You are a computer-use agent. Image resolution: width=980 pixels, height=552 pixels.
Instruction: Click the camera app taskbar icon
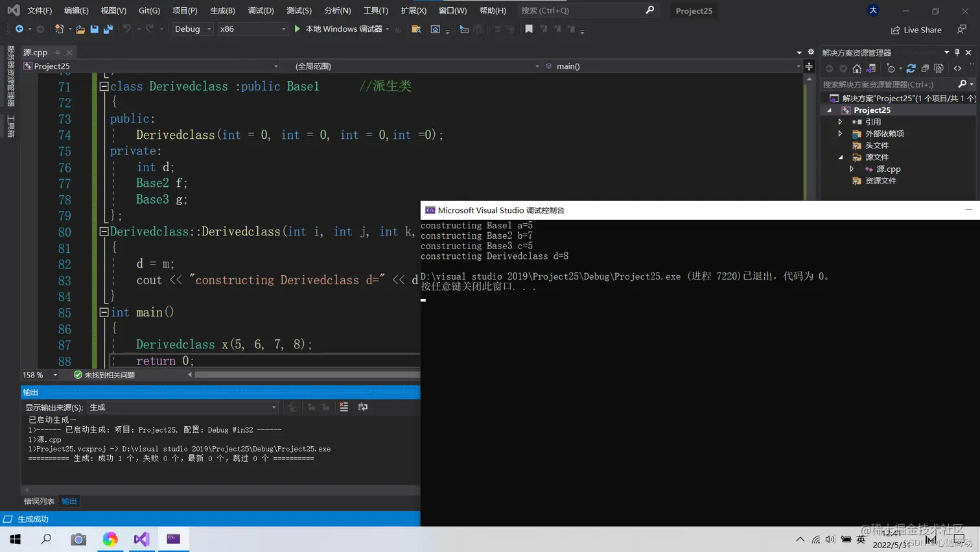[x=78, y=539]
